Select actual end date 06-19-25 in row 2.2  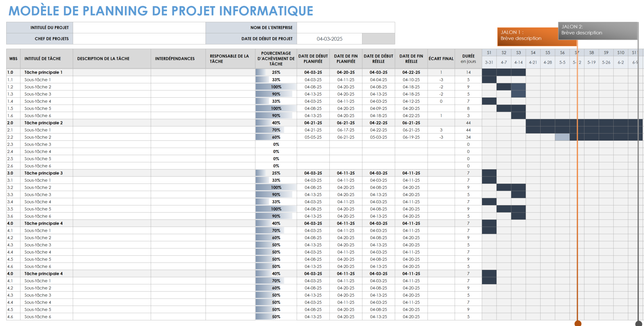411,137
